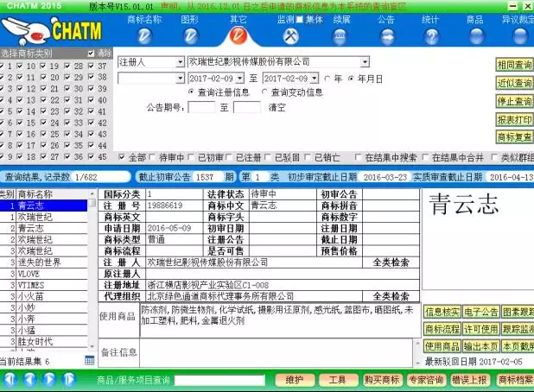Click the 商标名称 toolbar icon

[x=144, y=35]
